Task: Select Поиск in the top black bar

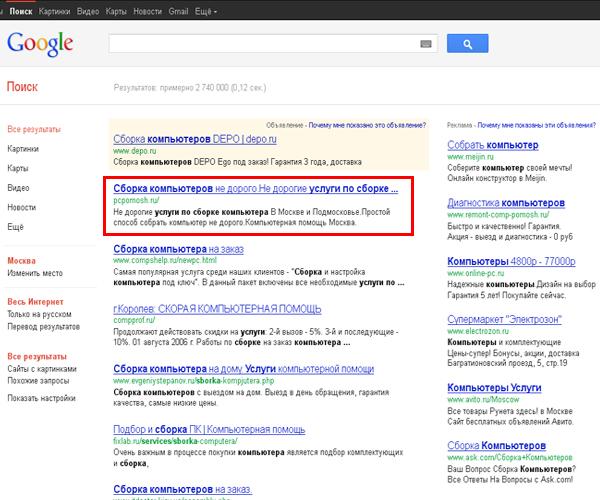Action: pyautogui.click(x=21, y=11)
